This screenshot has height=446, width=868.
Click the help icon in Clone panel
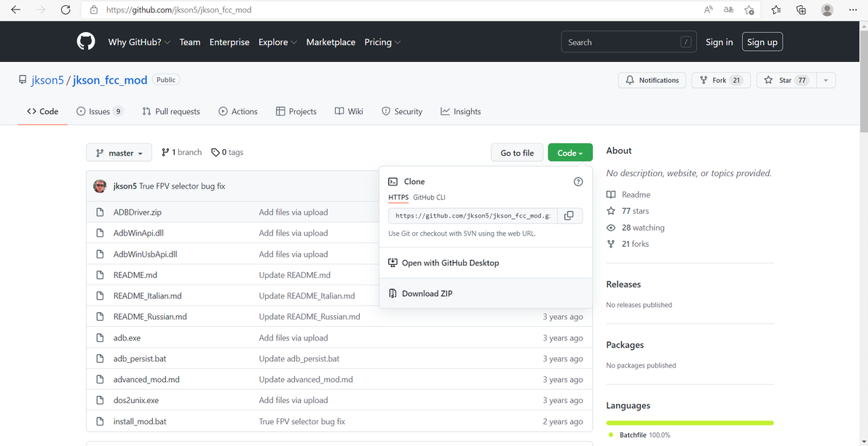pos(578,182)
